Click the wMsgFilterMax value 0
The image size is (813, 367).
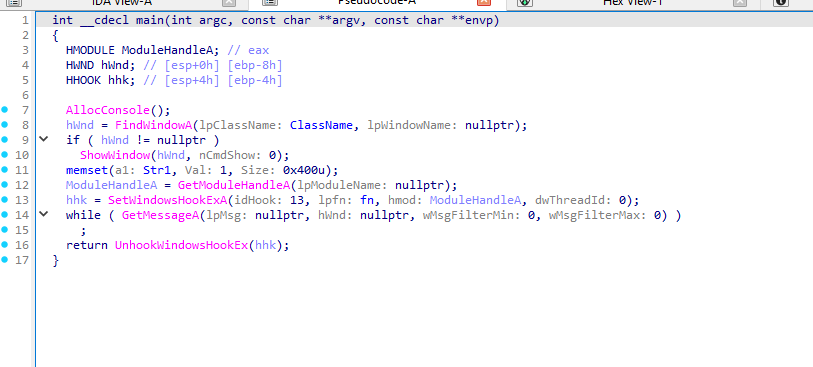tap(657, 216)
